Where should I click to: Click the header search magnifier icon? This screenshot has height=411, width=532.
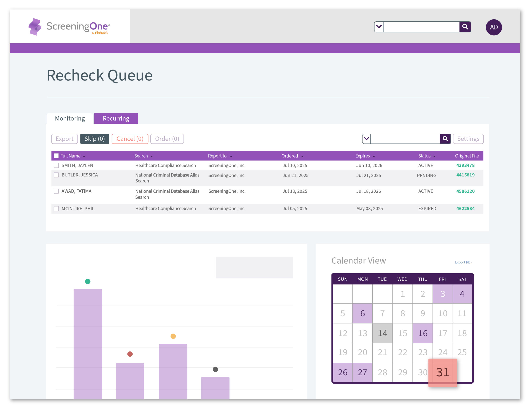click(x=465, y=27)
